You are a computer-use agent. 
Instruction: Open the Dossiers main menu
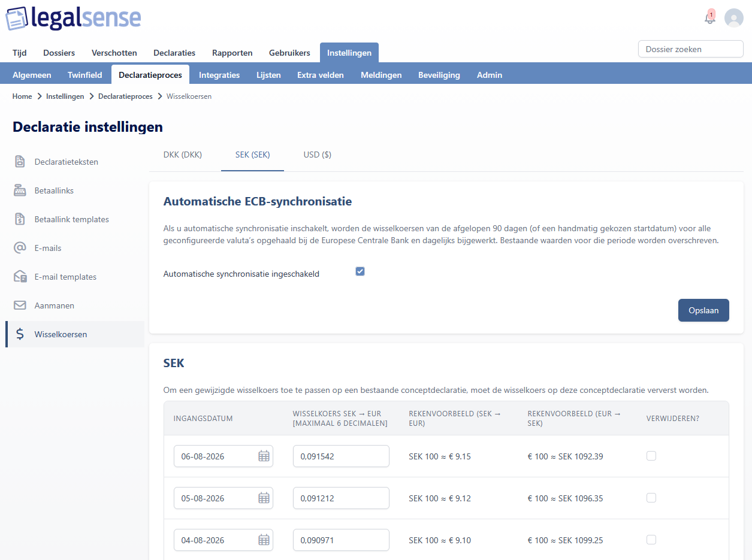[59, 53]
